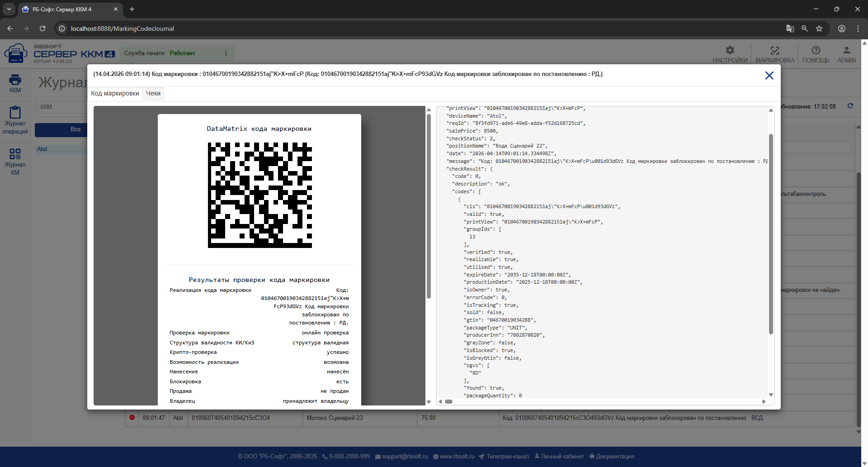Viewport: 868px width, 467px height.
Task: Refresh the journal update timer
Action: 850,106
